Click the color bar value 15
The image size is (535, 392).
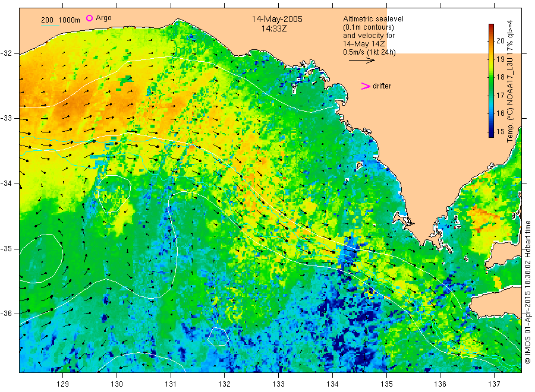500,132
